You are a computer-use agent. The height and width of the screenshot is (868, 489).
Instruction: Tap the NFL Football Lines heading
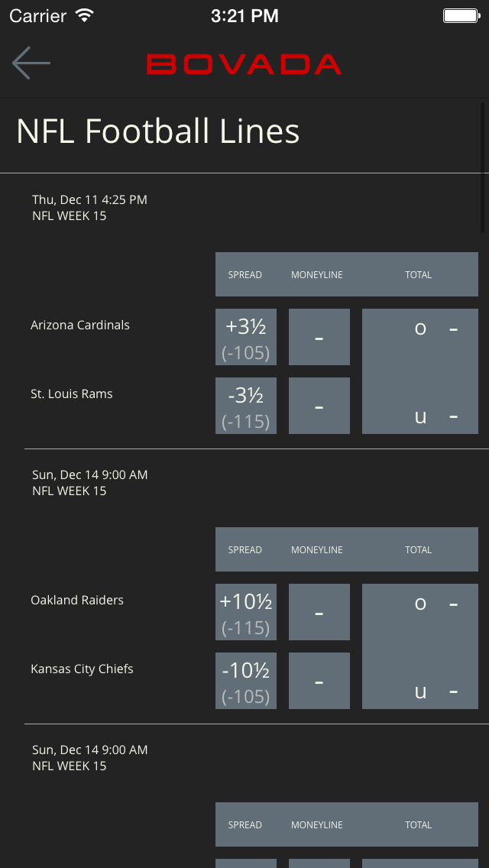(x=158, y=131)
